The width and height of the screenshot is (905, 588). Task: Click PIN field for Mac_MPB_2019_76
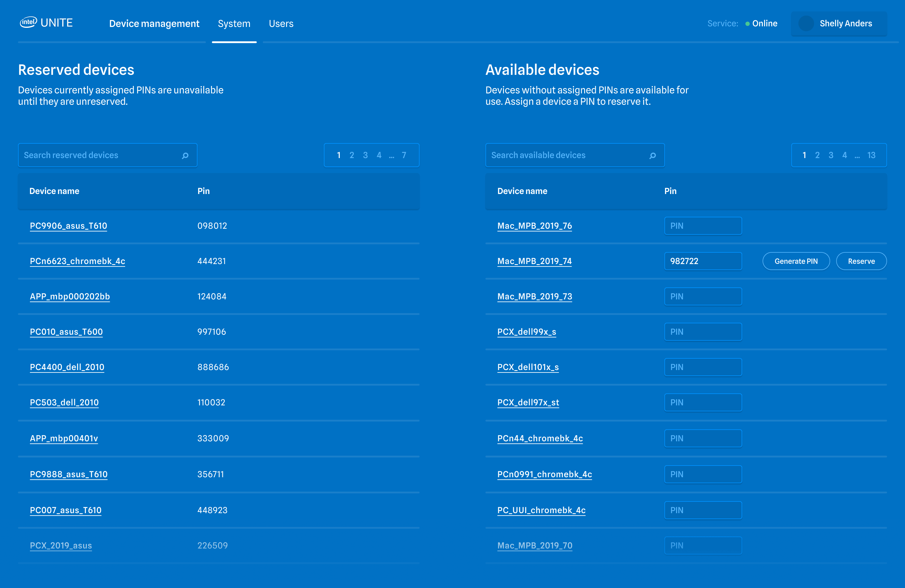[703, 226]
